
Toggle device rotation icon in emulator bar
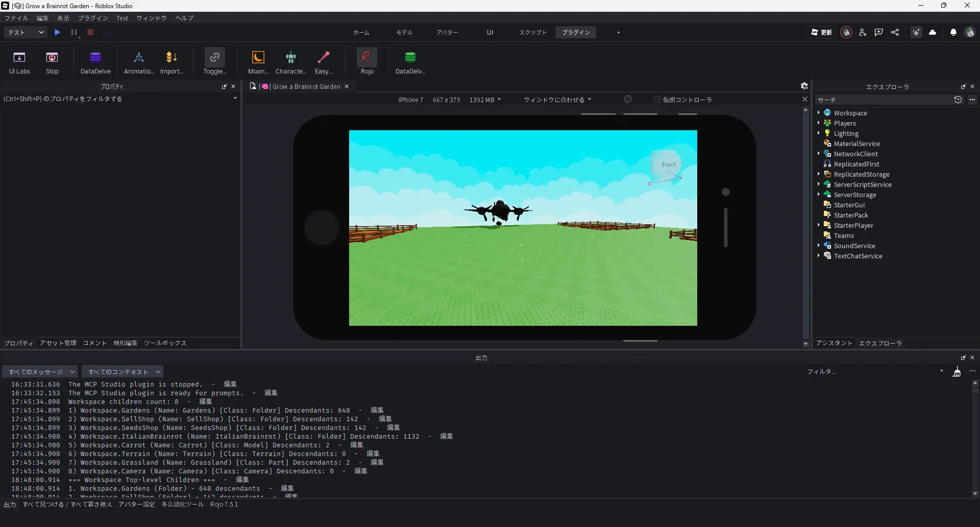(628, 100)
